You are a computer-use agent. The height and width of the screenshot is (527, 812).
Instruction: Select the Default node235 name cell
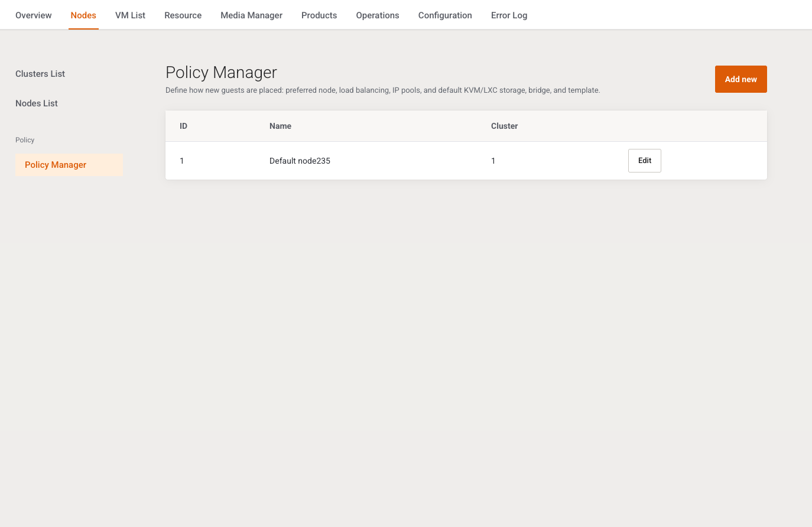coord(300,161)
